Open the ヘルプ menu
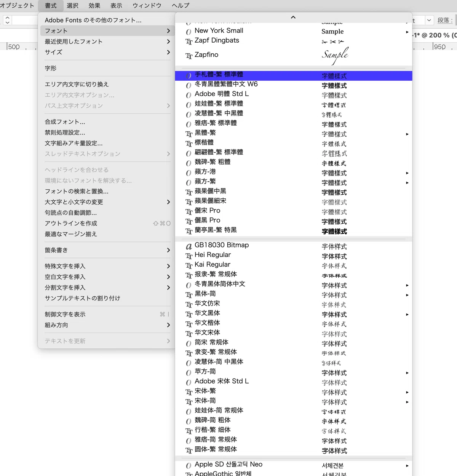The image size is (457, 476). point(181,5)
